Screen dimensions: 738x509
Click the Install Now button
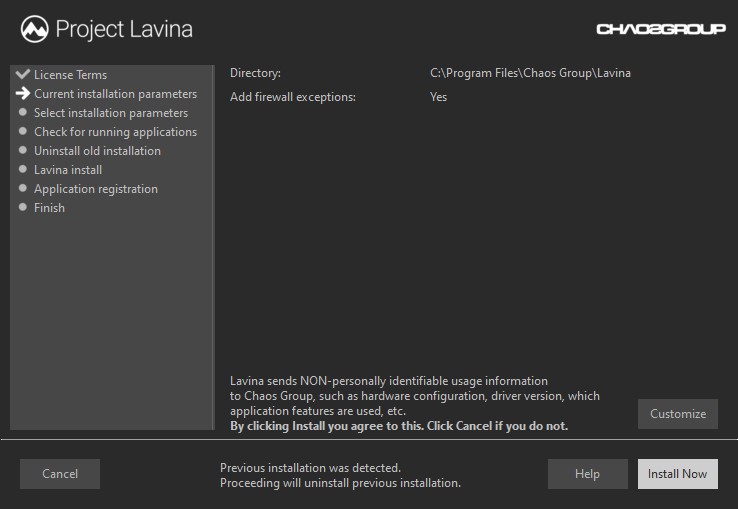[x=677, y=474]
